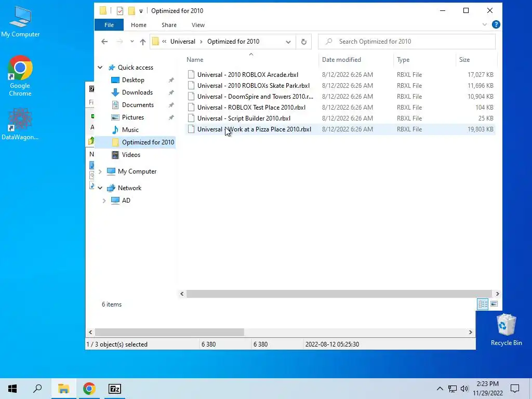Open Customize Quick Access Toolbar dropdown

[x=141, y=11]
